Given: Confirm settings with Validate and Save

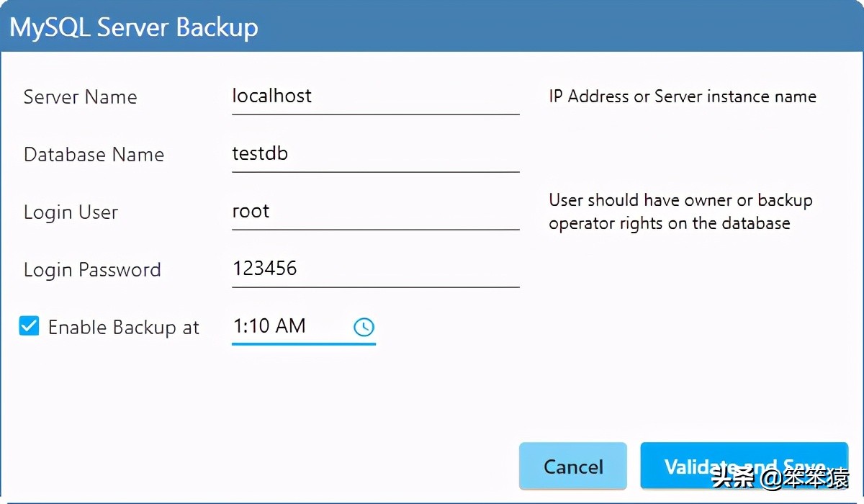Looking at the screenshot, I should pyautogui.click(x=744, y=466).
